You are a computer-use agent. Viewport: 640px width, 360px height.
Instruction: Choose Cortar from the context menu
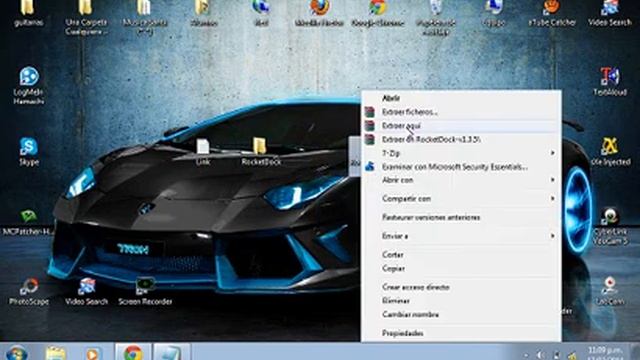click(x=461, y=255)
